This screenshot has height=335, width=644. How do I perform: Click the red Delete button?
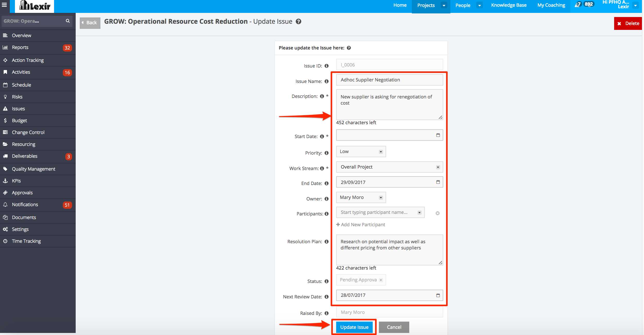628,23
